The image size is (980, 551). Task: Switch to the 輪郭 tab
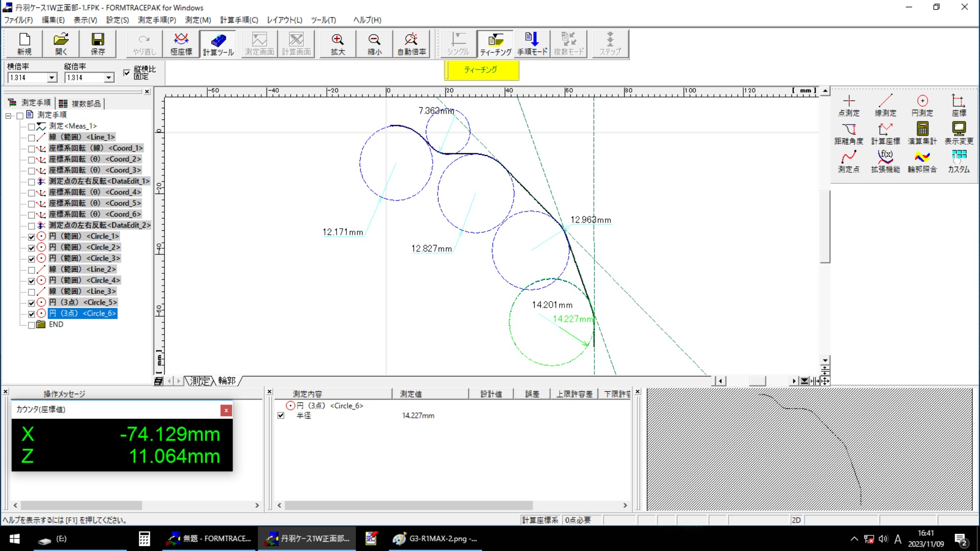tap(227, 381)
